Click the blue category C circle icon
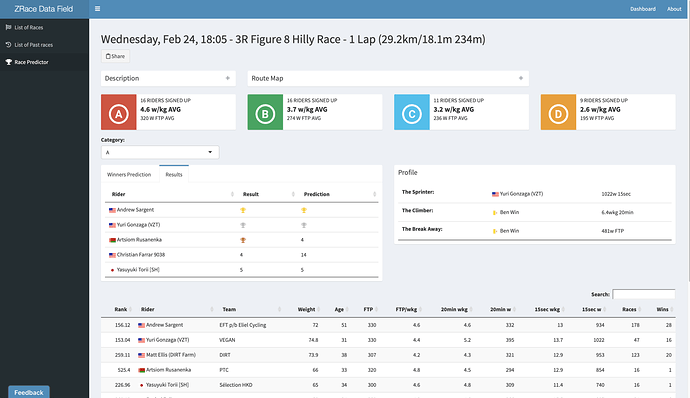The width and height of the screenshot is (690, 398). click(x=411, y=114)
